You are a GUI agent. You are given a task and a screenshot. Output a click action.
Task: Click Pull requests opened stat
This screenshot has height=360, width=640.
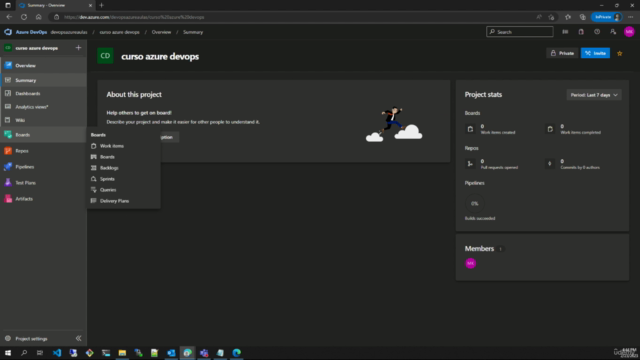[x=492, y=164]
